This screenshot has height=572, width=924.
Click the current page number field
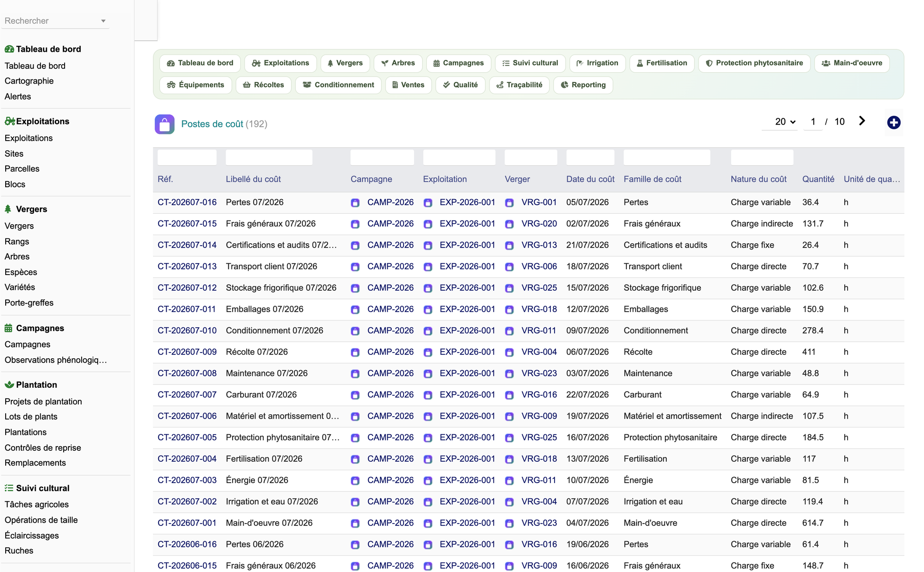[x=813, y=122]
